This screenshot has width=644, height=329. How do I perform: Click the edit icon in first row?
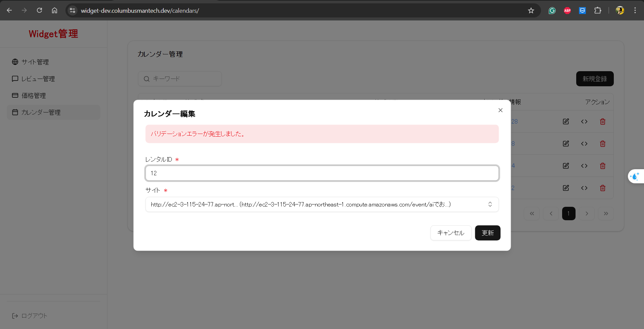tap(566, 122)
